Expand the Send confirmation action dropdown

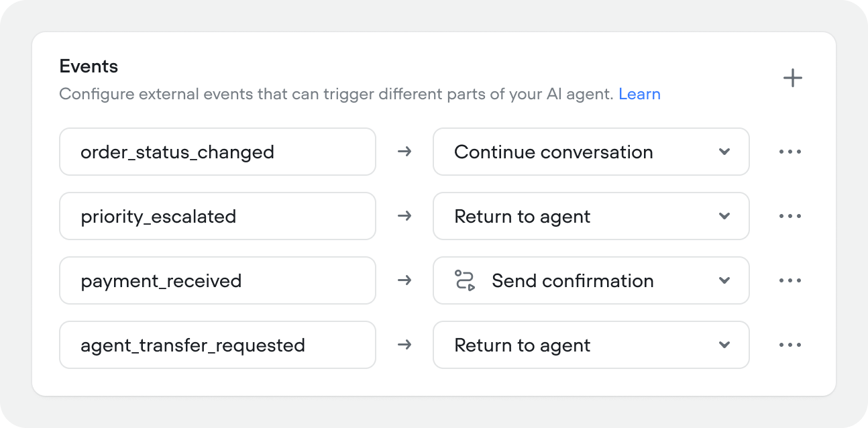[x=724, y=280]
